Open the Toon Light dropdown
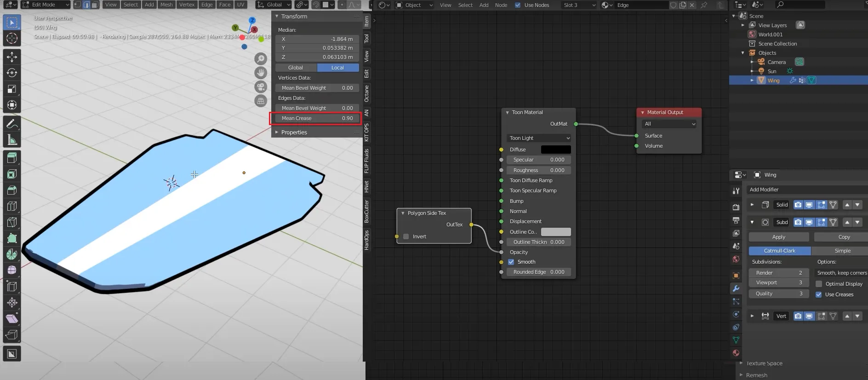868x380 pixels. (539, 138)
